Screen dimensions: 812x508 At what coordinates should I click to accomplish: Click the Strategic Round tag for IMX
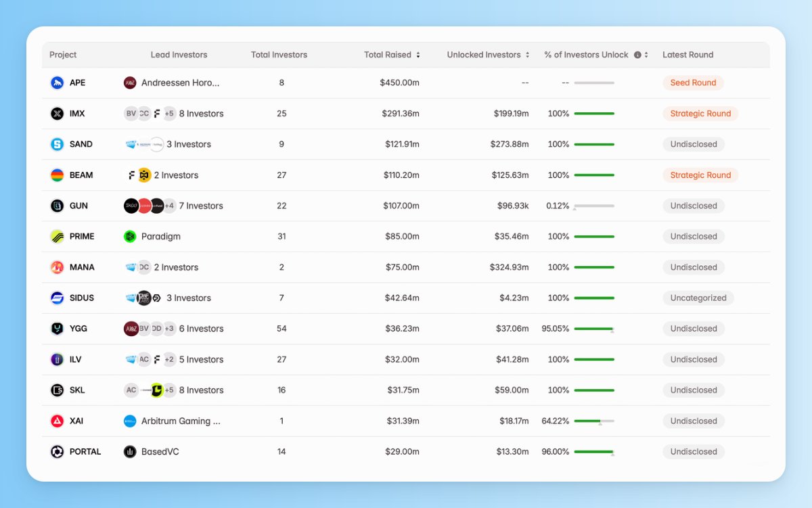coord(700,114)
